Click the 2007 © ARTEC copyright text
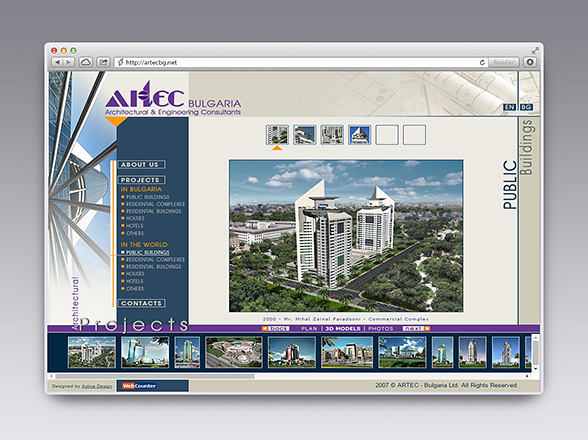Screen dimensions: 588x440 tap(446, 385)
